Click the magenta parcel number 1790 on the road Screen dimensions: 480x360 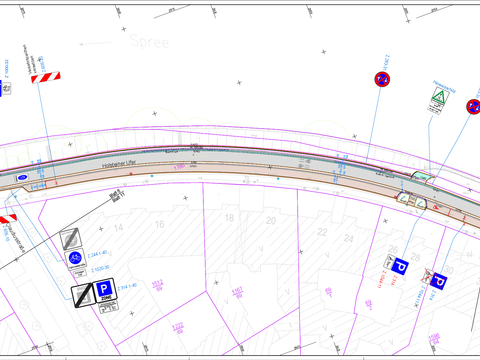tap(179, 166)
